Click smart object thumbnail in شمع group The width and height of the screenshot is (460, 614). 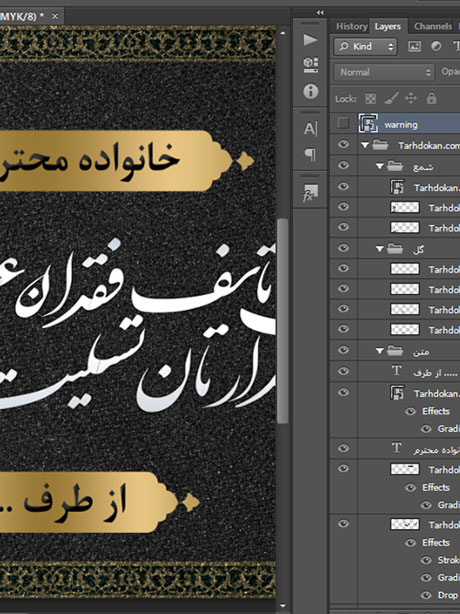click(x=397, y=186)
